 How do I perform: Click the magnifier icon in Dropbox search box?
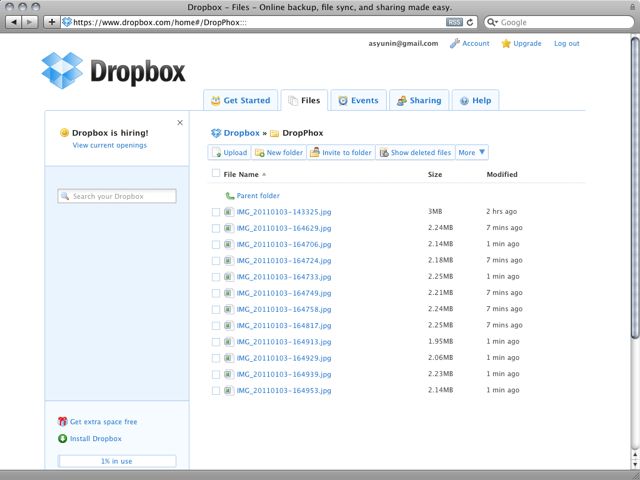[65, 196]
